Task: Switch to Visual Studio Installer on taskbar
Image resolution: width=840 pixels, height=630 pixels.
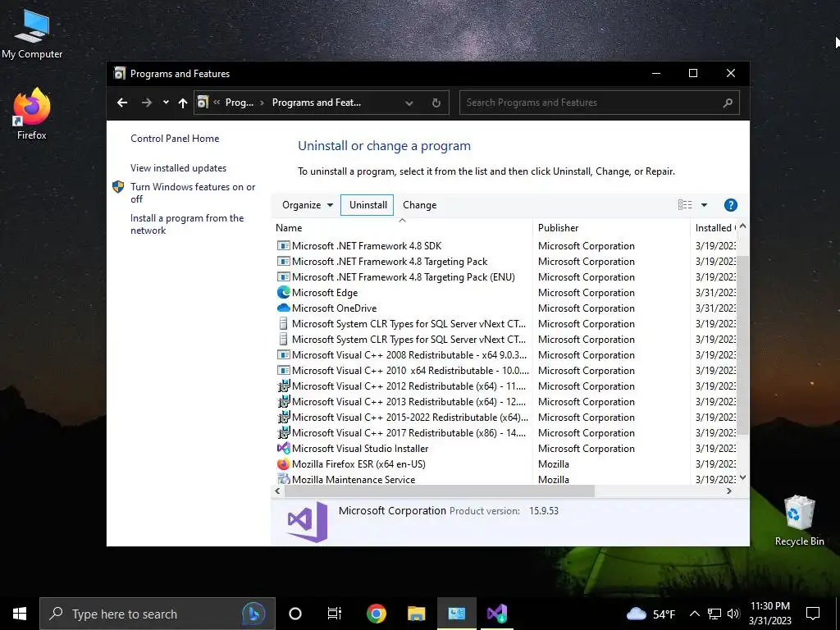Action: (497, 614)
